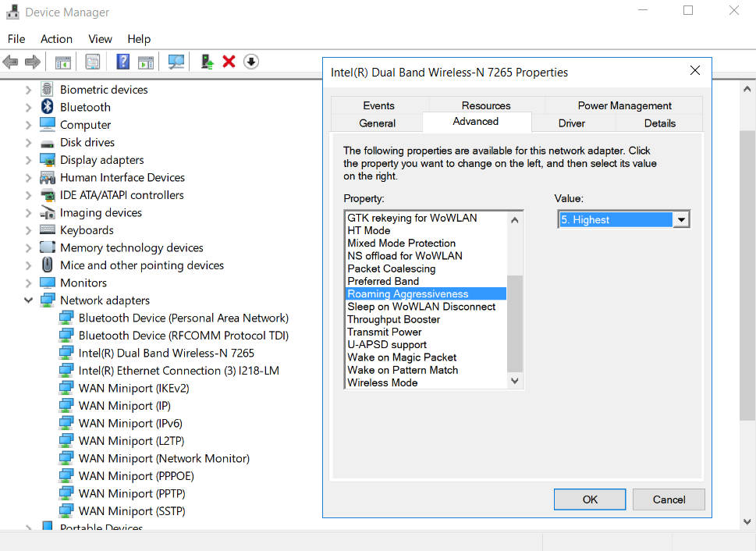
Task: Click the Computer category icon
Action: click(48, 124)
